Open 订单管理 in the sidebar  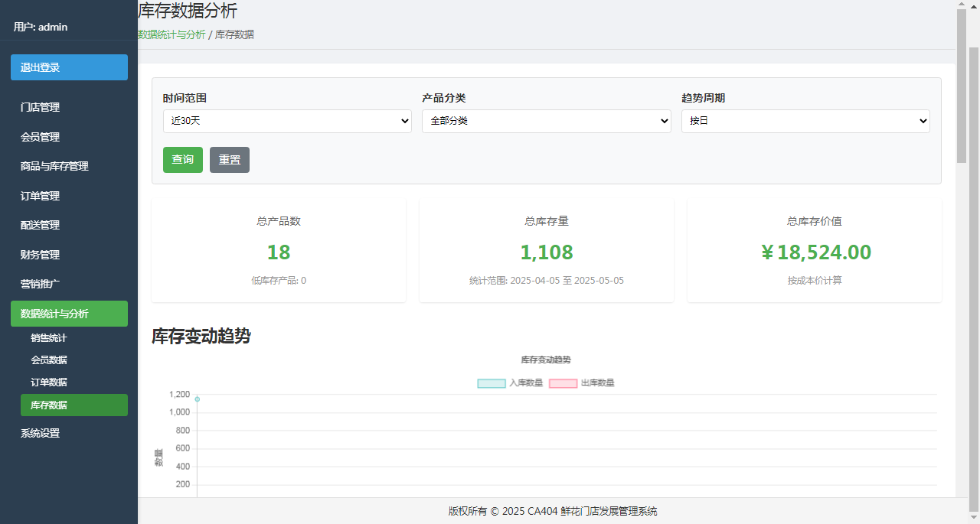69,197
